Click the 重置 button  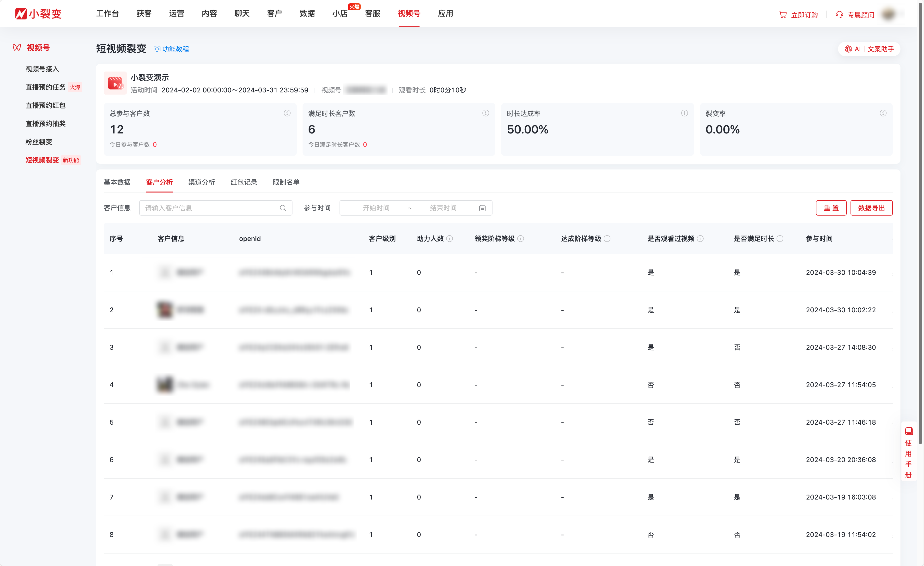(831, 208)
